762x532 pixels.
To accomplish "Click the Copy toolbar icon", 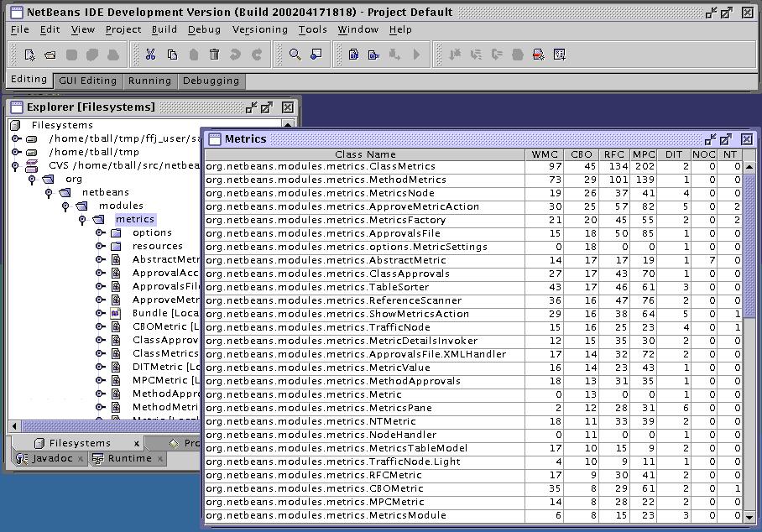I will pos(172,55).
